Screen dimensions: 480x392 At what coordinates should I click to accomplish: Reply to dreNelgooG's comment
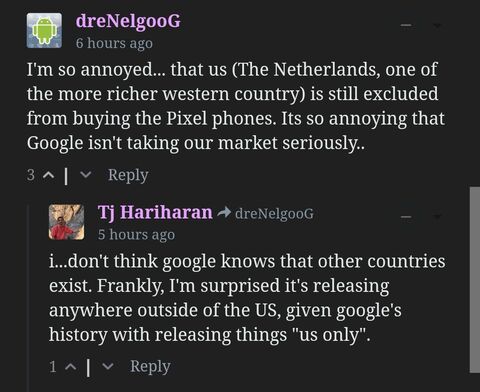(x=128, y=175)
